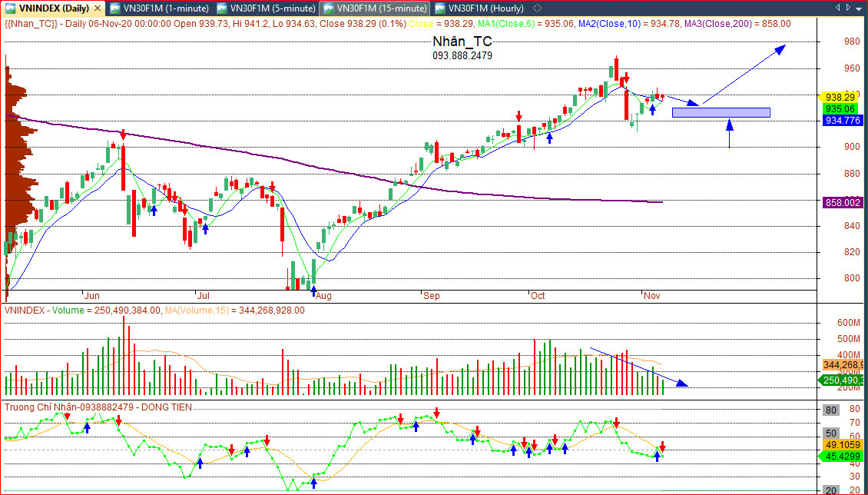Click the Nov label on the date axis

652,296
